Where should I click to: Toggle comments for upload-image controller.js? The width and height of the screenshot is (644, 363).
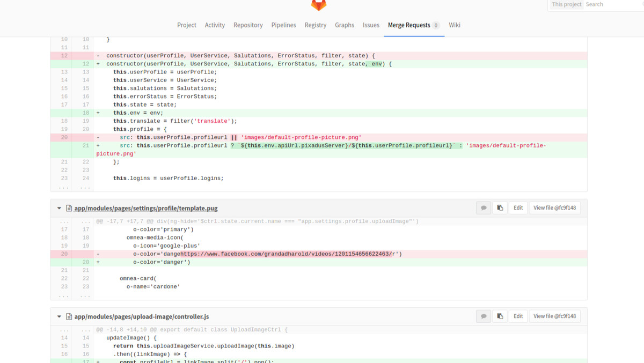[x=484, y=316]
